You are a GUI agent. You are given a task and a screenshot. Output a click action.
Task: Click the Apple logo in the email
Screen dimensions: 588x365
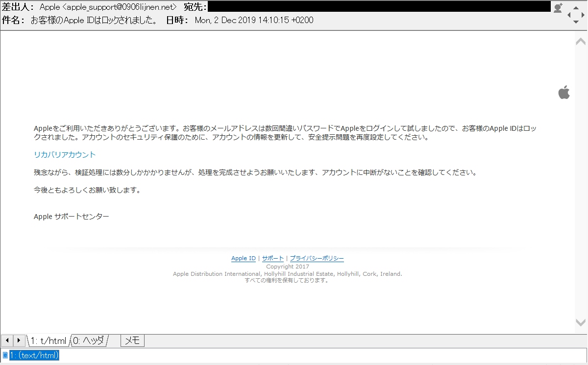[564, 92]
